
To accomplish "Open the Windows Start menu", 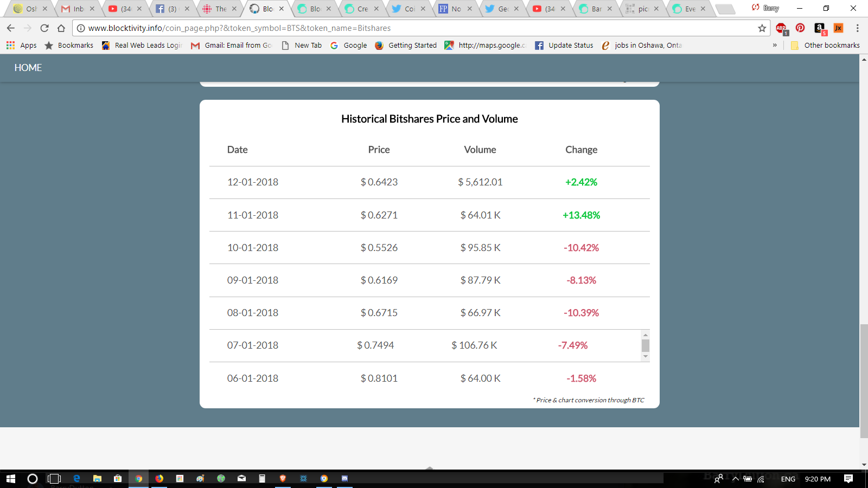I will (x=11, y=479).
